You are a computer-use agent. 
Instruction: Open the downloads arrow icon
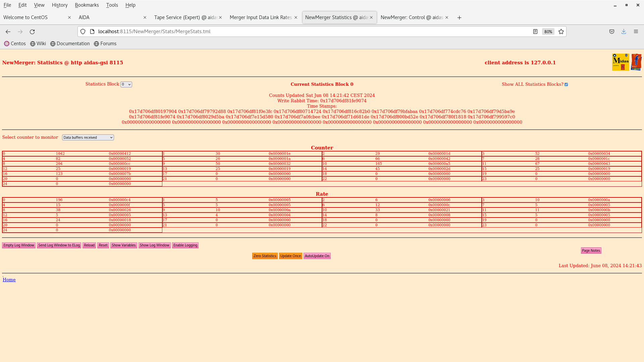[x=624, y=32]
